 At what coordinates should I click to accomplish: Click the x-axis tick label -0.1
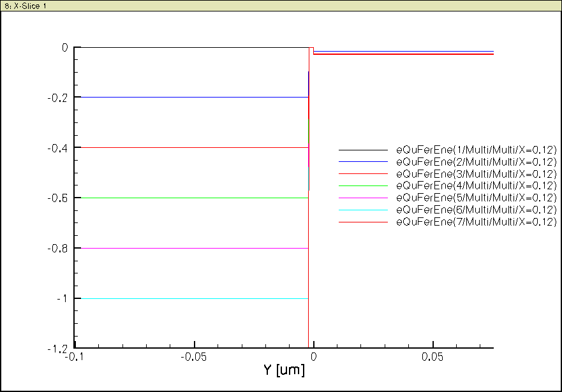75,357
